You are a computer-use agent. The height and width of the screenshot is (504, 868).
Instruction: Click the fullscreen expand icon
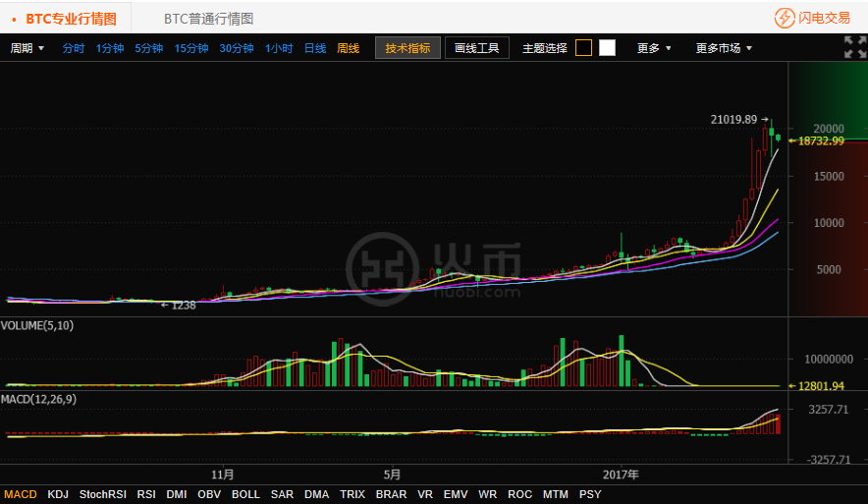pos(854,47)
